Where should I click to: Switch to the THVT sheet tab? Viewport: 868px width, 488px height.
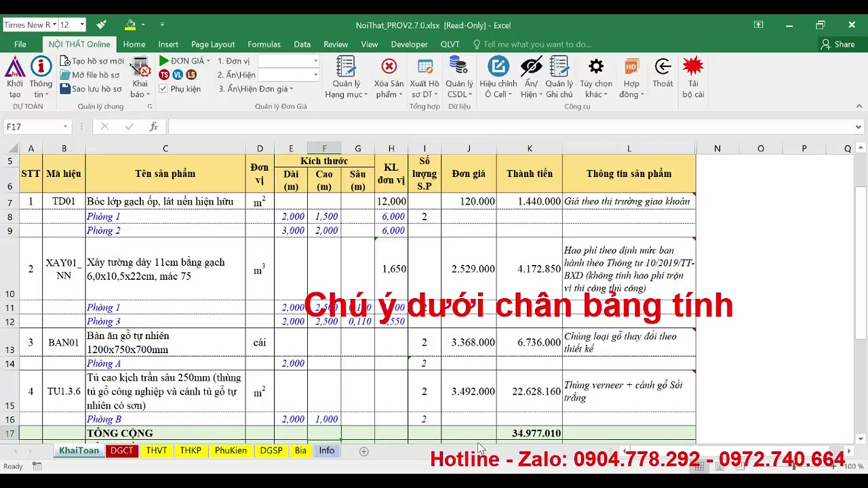[x=156, y=451]
